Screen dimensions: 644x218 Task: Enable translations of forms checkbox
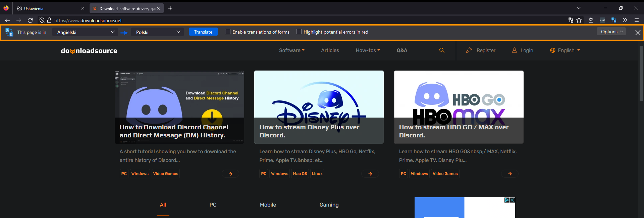[x=228, y=32]
